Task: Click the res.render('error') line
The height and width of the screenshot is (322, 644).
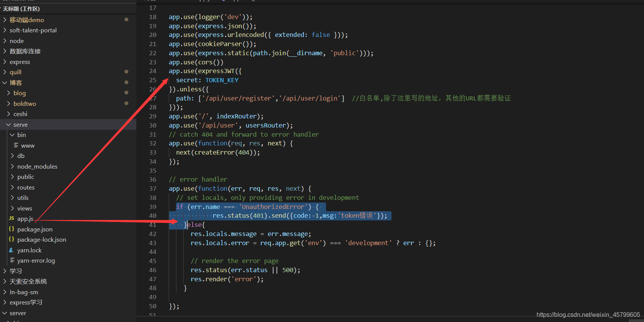Action: click(227, 279)
